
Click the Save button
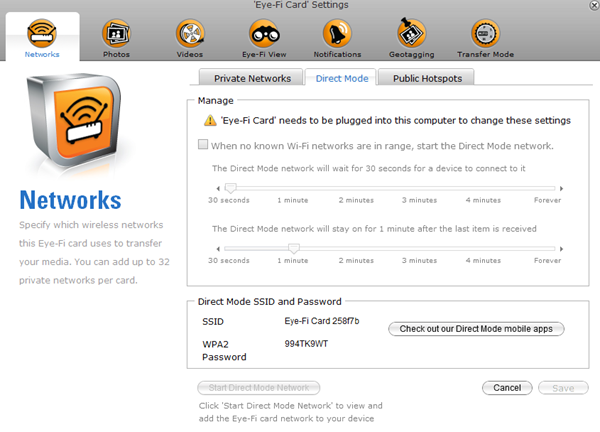(563, 388)
